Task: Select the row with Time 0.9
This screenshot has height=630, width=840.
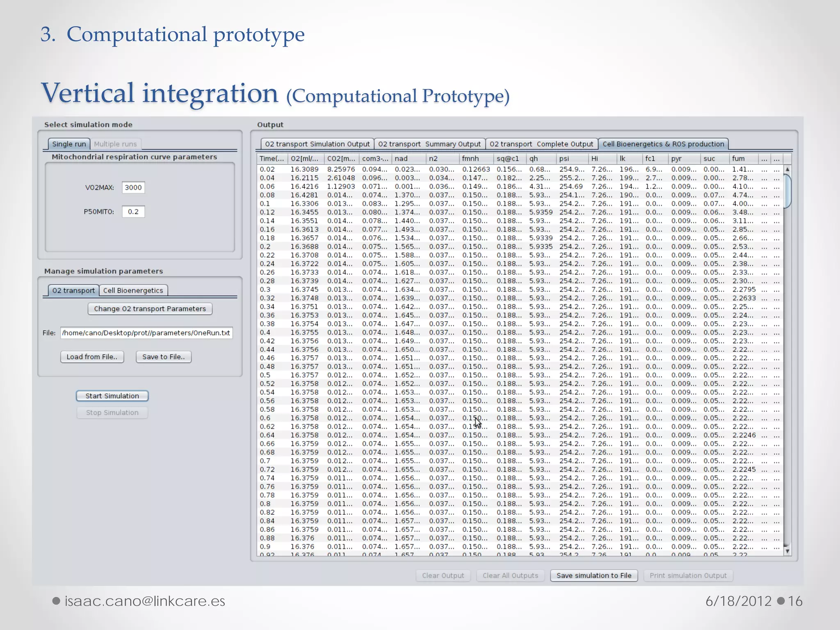Action: [520, 547]
